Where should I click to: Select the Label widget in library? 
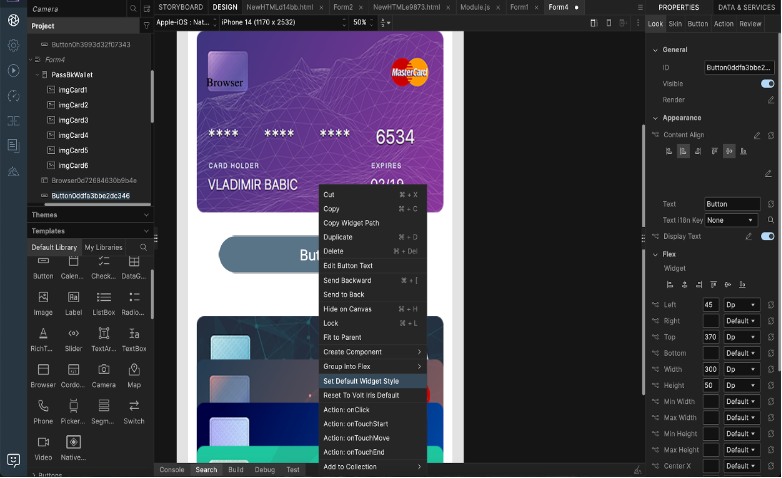click(73, 303)
